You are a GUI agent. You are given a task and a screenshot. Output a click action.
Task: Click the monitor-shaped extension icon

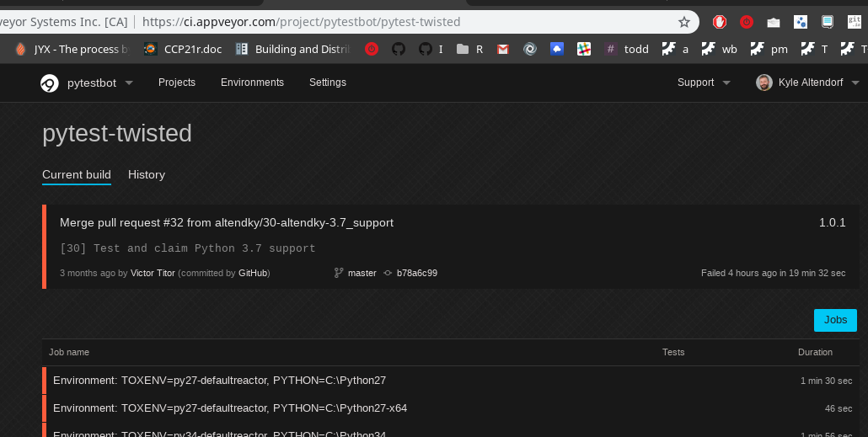point(828,22)
